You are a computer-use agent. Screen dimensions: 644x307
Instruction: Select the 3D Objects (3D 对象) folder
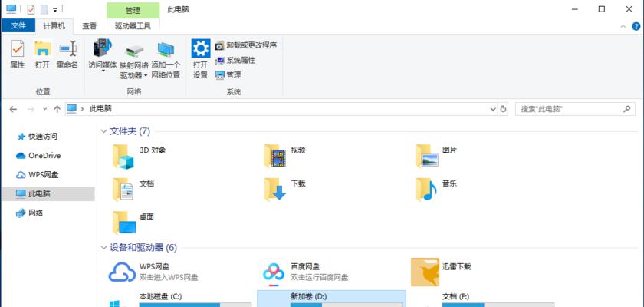(140, 156)
